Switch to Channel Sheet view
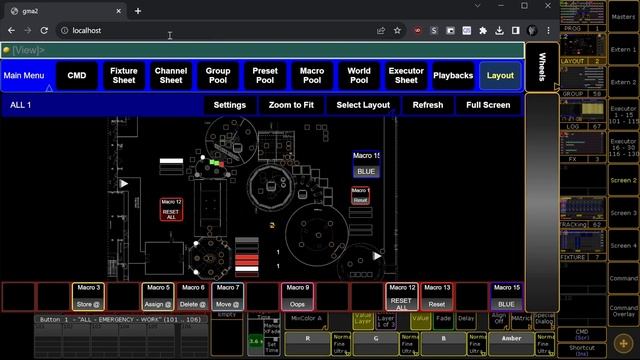 (171, 76)
